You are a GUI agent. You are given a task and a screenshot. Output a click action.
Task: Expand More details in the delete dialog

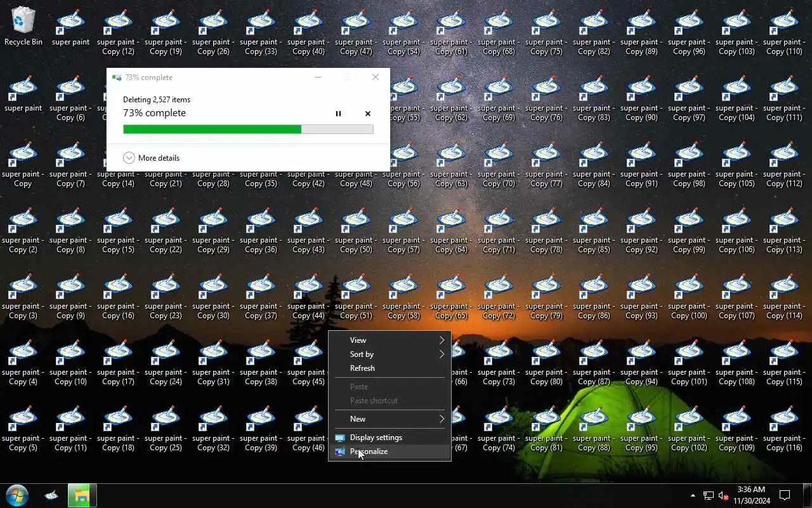[x=151, y=157]
